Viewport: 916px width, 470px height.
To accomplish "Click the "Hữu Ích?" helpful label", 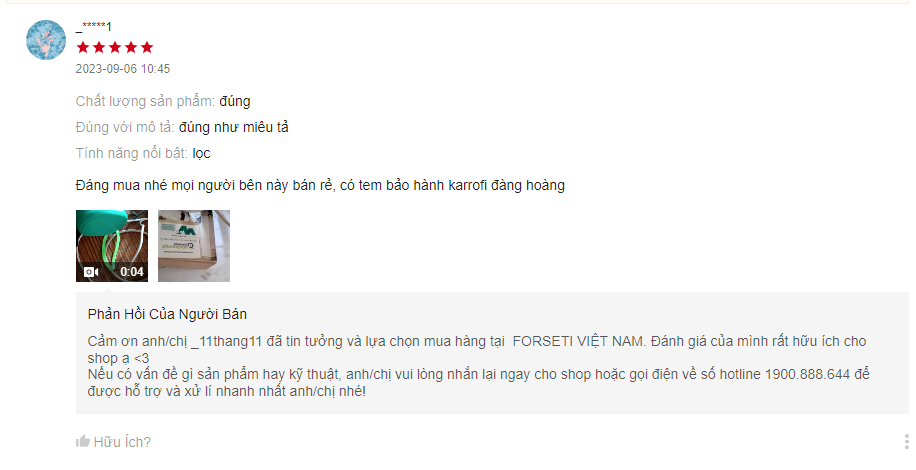I will tap(122, 442).
